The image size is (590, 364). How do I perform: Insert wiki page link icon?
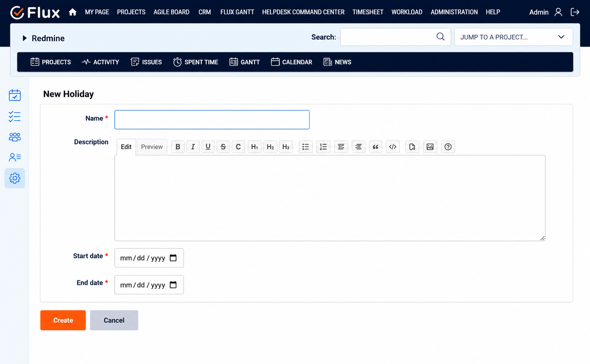coord(412,147)
